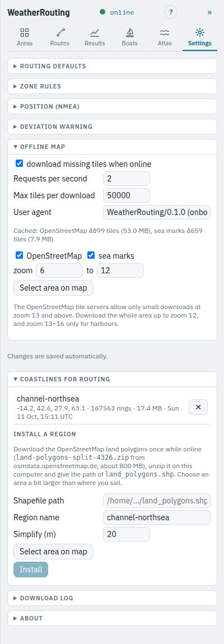
Task: Edit the maximum zoom field showing 12
Action: point(120,270)
